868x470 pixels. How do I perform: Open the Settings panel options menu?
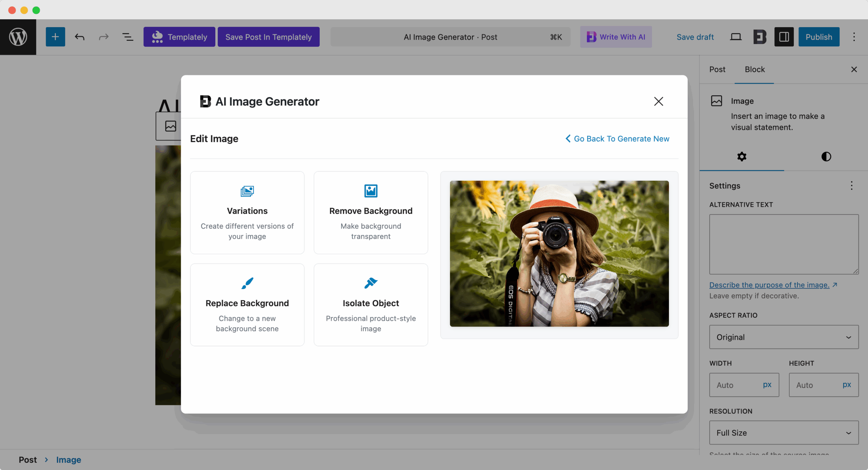[x=851, y=185]
